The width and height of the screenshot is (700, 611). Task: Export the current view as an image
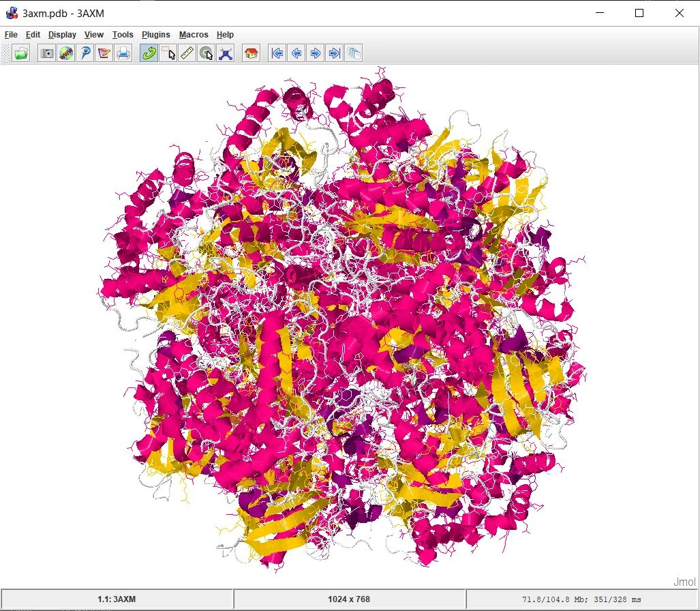tap(46, 53)
